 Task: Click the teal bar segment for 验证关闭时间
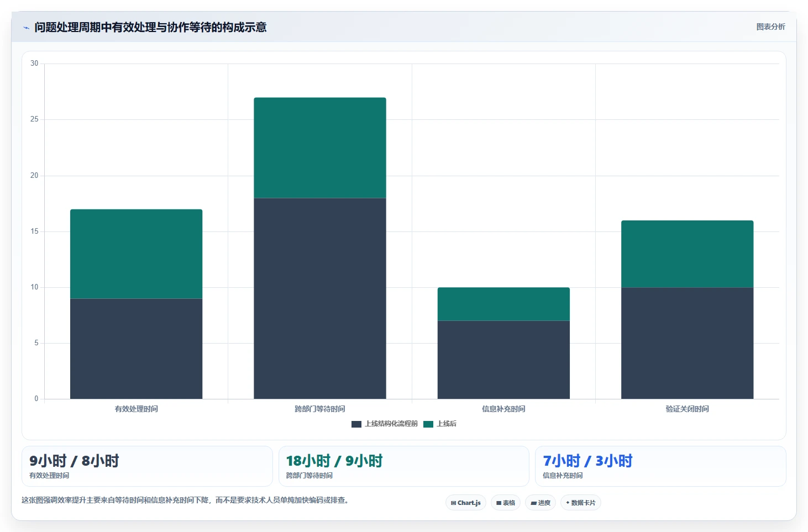[x=687, y=254]
